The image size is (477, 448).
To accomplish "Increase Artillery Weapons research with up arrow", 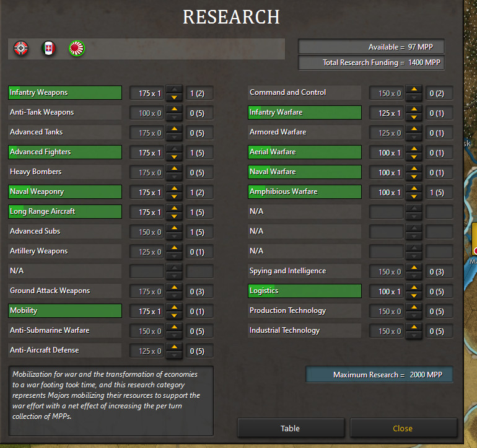I will 174,248.
